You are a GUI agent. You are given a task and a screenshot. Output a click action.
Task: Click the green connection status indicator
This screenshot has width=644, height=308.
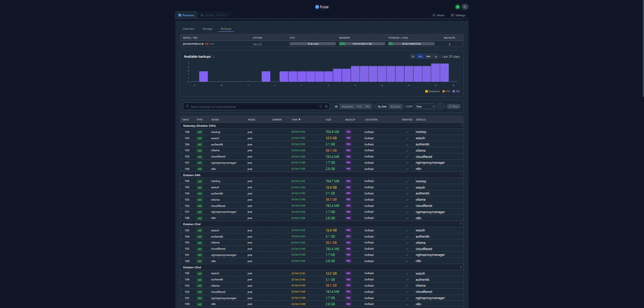[x=457, y=7]
